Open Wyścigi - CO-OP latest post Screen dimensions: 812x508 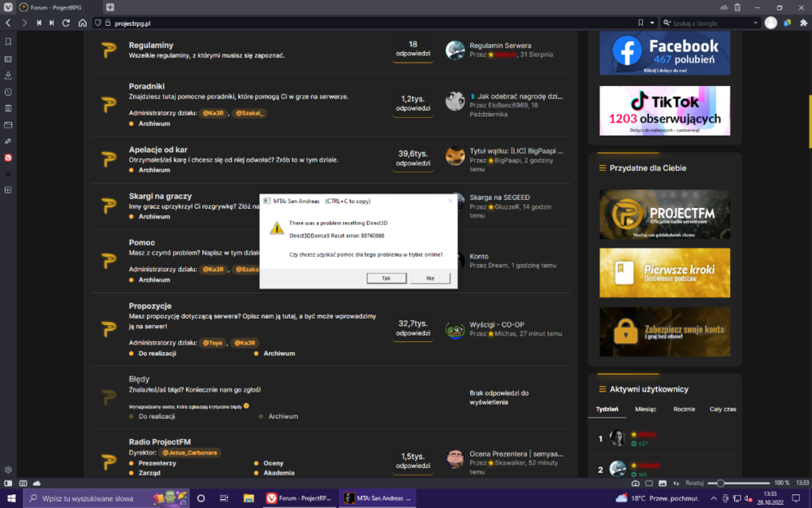click(497, 324)
